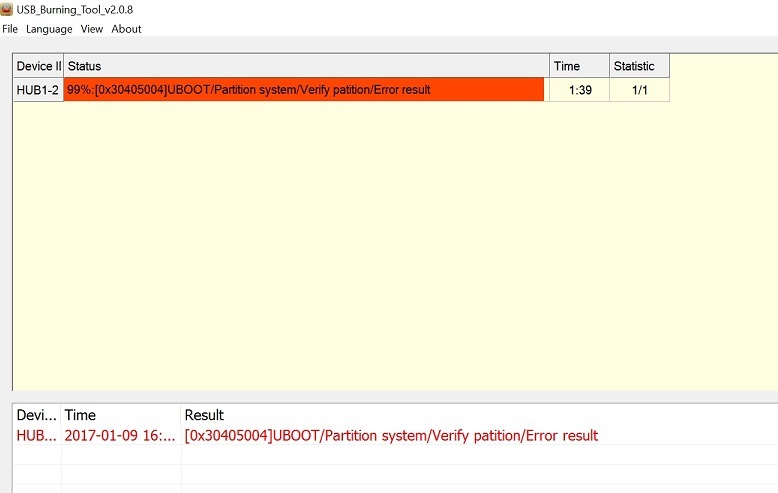The width and height of the screenshot is (778, 493).
Task: Click the USB Burning Tool app icon
Action: (6, 9)
